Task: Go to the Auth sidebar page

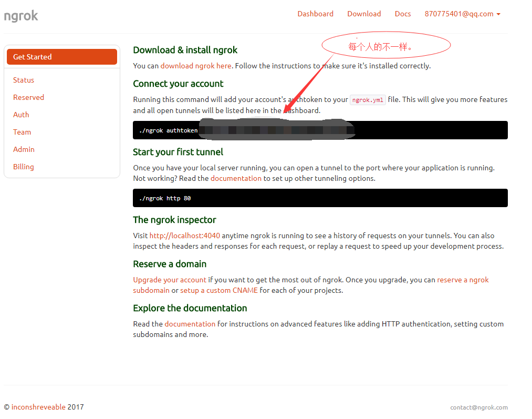Action: pos(21,115)
